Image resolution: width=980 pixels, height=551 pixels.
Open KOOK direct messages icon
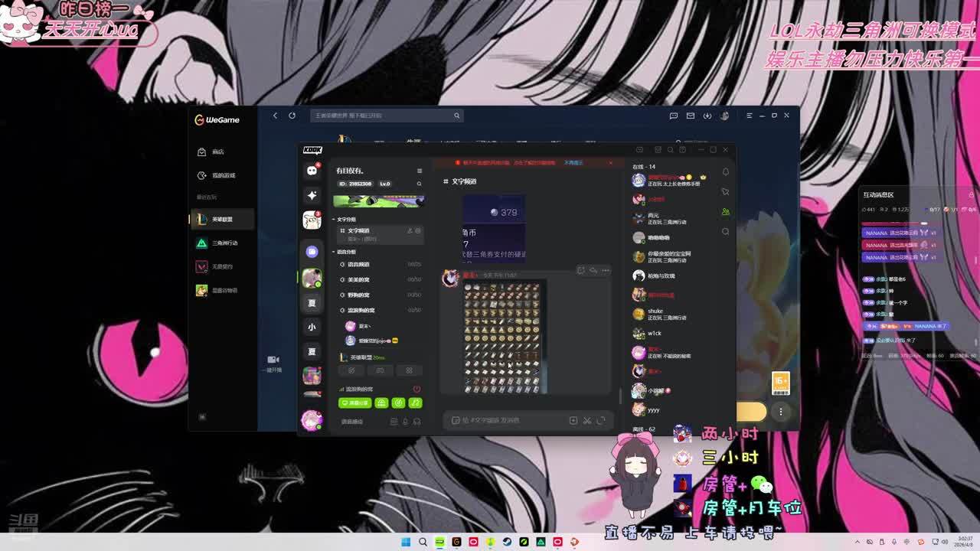tap(312, 171)
